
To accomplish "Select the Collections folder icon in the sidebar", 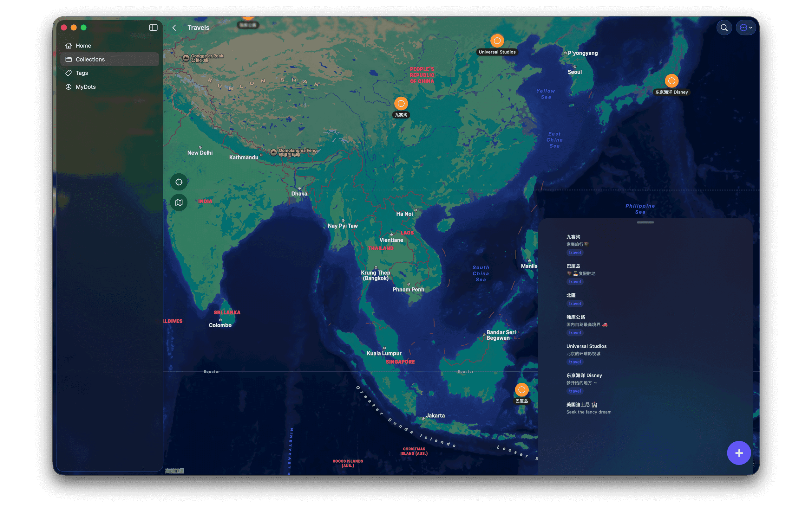I will (x=69, y=59).
